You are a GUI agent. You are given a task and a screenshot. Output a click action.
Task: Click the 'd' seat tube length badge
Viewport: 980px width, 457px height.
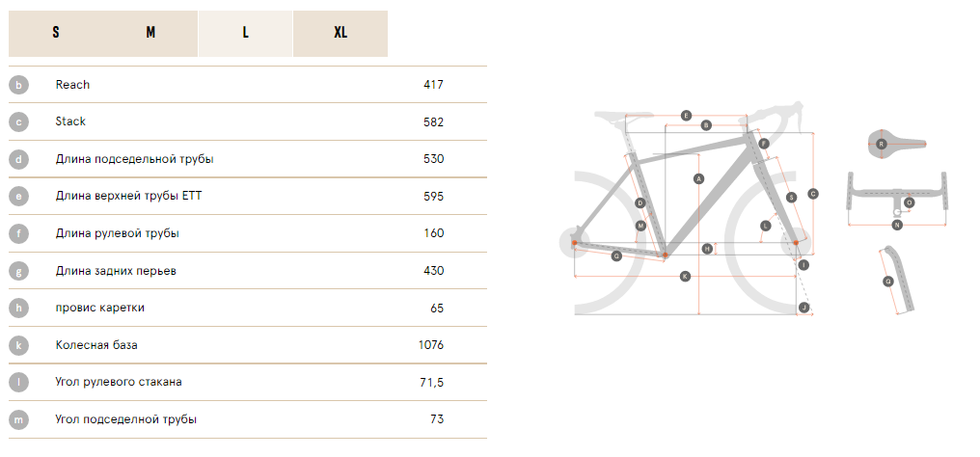pos(18,159)
